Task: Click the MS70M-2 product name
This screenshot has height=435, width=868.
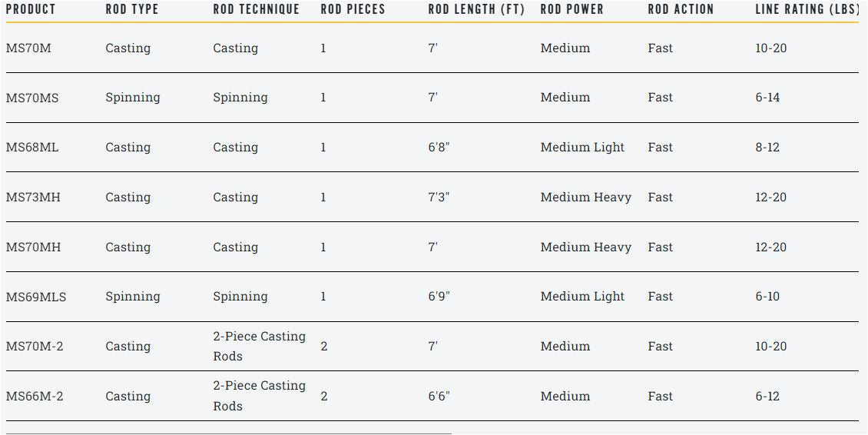Action: click(35, 347)
